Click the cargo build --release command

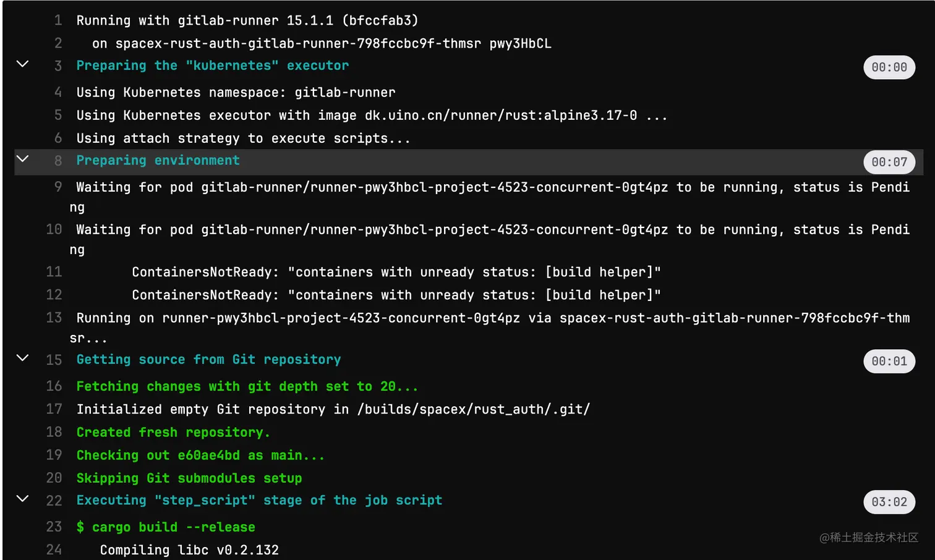click(166, 527)
